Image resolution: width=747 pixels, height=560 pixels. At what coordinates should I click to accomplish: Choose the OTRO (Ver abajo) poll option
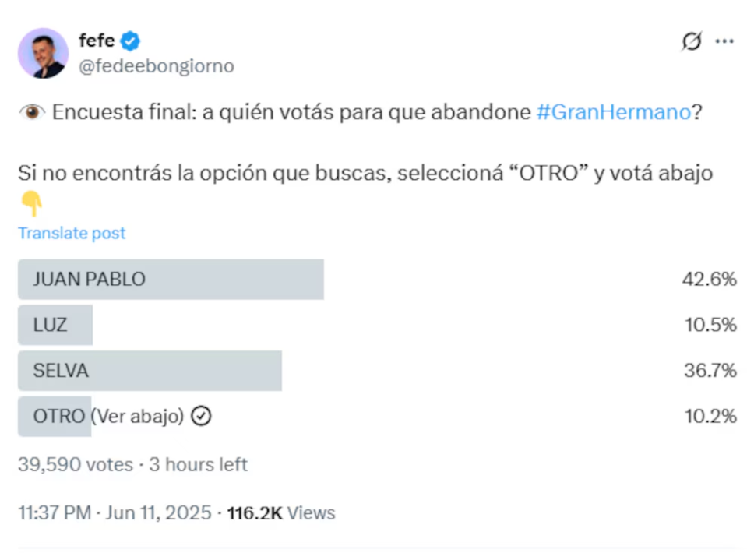[108, 417]
